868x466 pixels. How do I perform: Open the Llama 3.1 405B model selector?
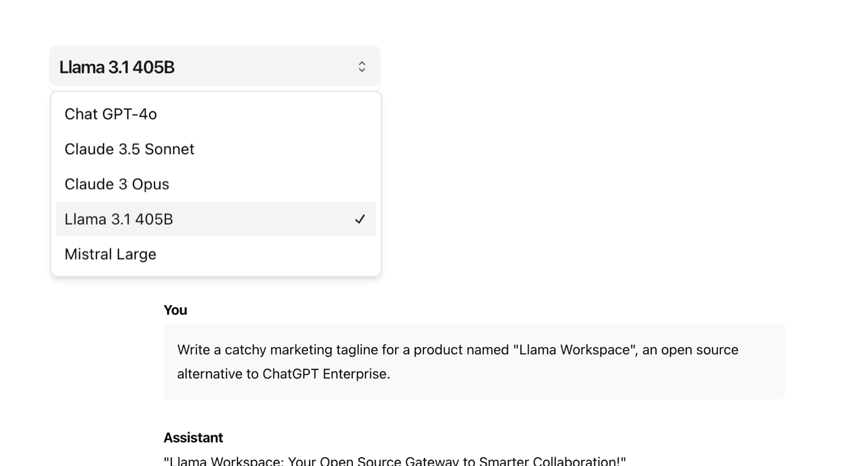coord(215,67)
